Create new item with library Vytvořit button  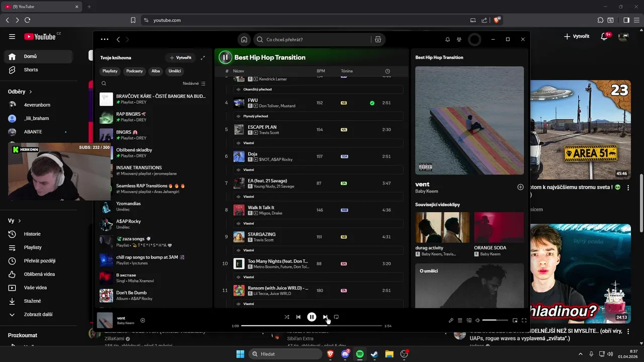[181, 58]
